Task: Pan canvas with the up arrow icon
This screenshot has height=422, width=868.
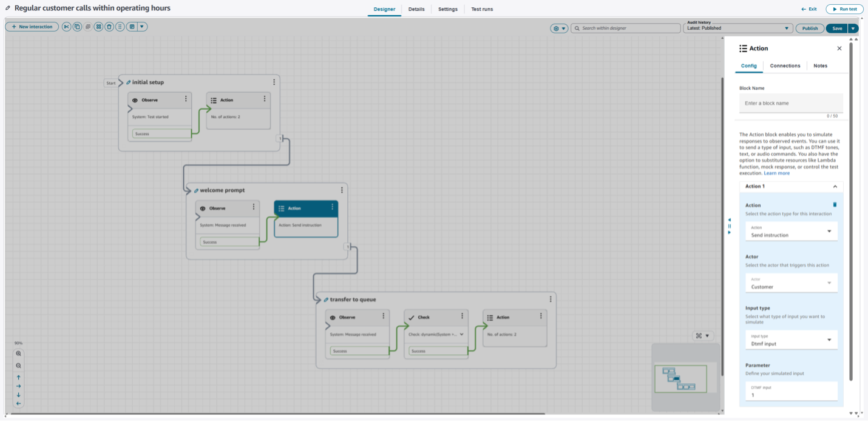Action: [x=19, y=377]
